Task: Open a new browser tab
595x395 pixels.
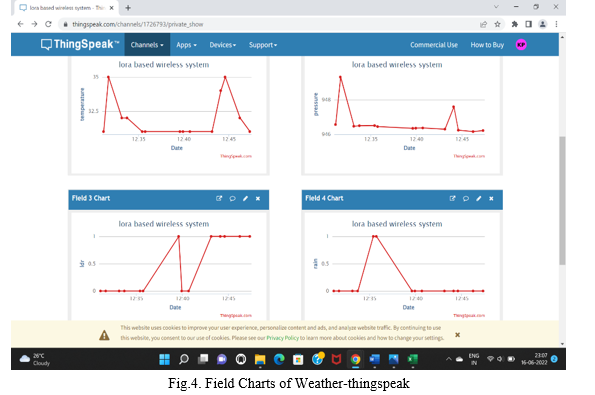Action: pyautogui.click(x=128, y=8)
